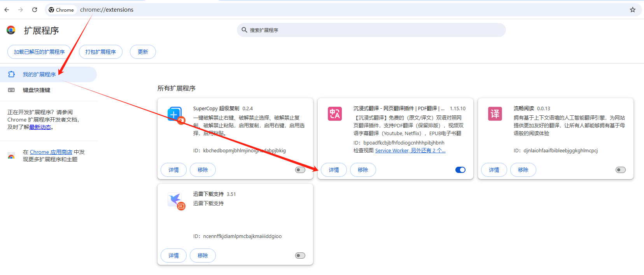Click the ID bpoadfkcbjbfhfodiogcnhhhpibjhbnh text
This screenshot has width=644, height=275.
pos(399,143)
